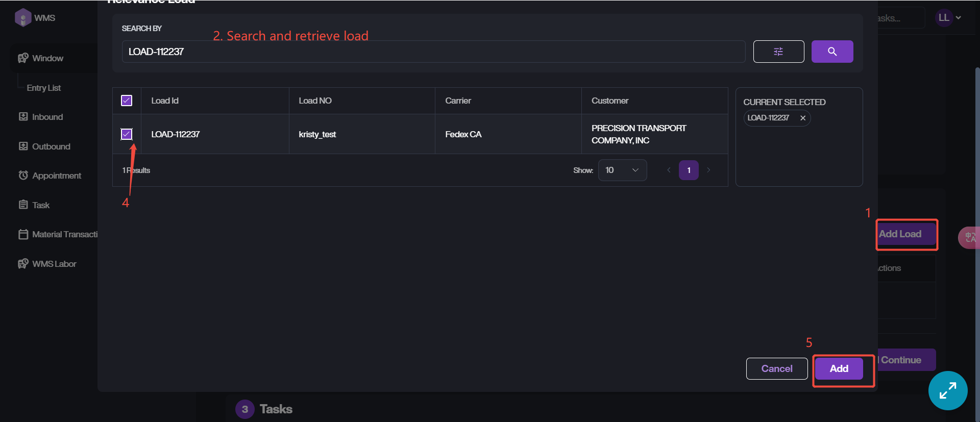
Task: Toggle the select-all checkbox in table header
Action: (127, 101)
